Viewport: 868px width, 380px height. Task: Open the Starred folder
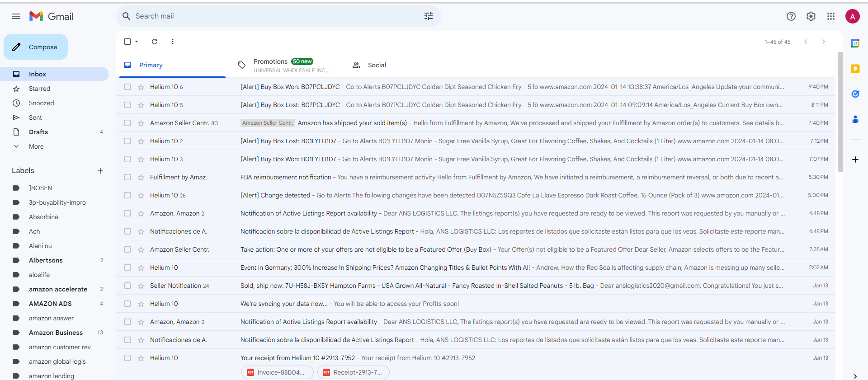[x=54, y=89]
